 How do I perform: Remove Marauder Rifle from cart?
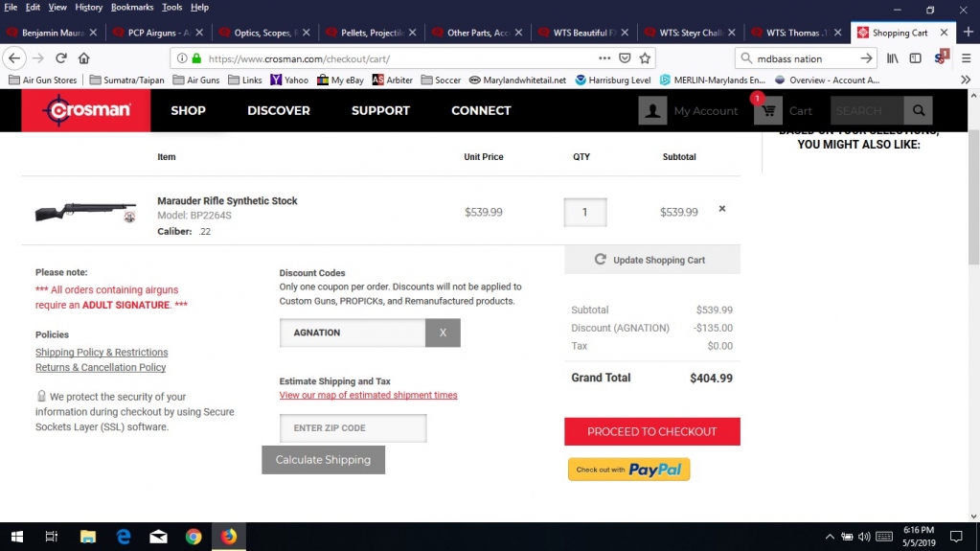pyautogui.click(x=722, y=209)
